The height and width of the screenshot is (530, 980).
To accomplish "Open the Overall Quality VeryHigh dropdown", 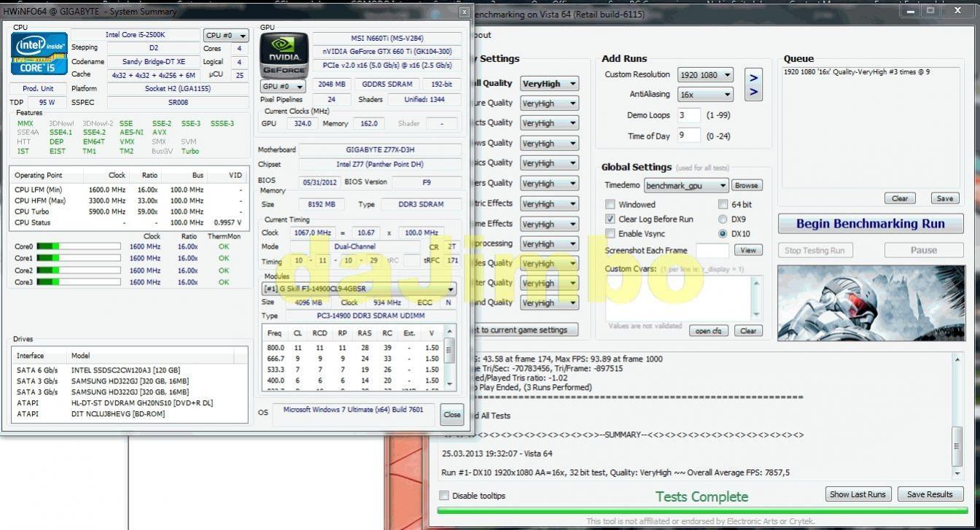I will click(x=549, y=84).
